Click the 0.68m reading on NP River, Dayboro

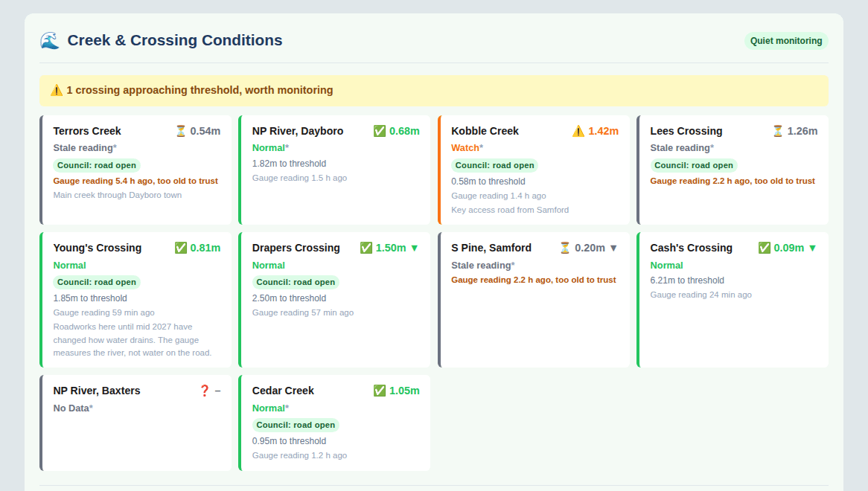(404, 131)
